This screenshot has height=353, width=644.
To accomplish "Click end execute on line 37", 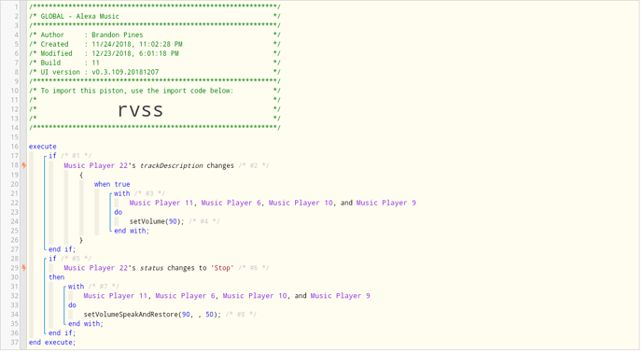I will pyautogui.click(x=52, y=343).
